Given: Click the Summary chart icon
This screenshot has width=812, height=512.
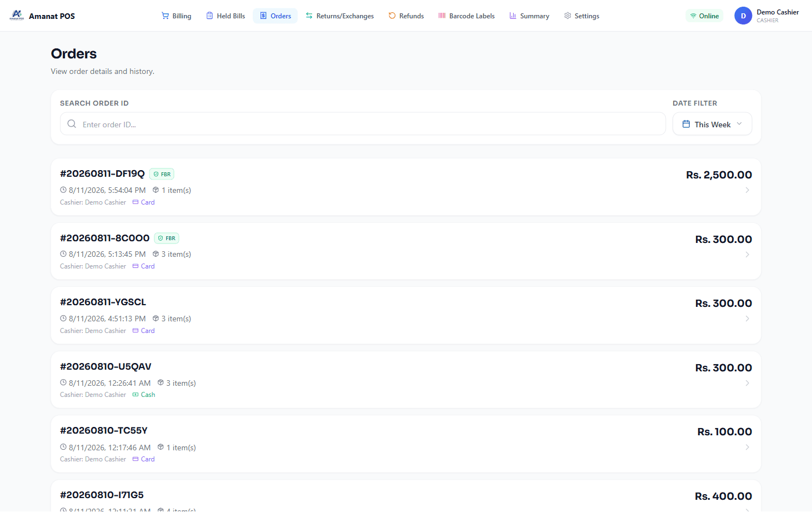Looking at the screenshot, I should point(513,16).
